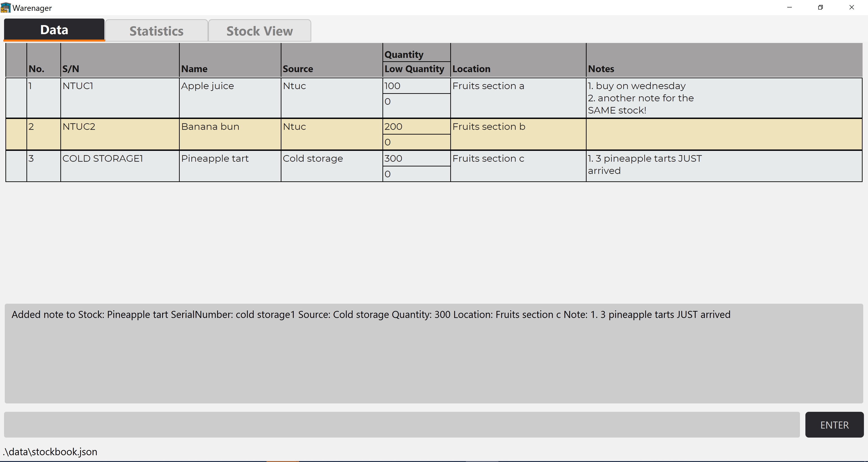
Task: Click the Fruits section c location
Action: [x=518, y=166]
